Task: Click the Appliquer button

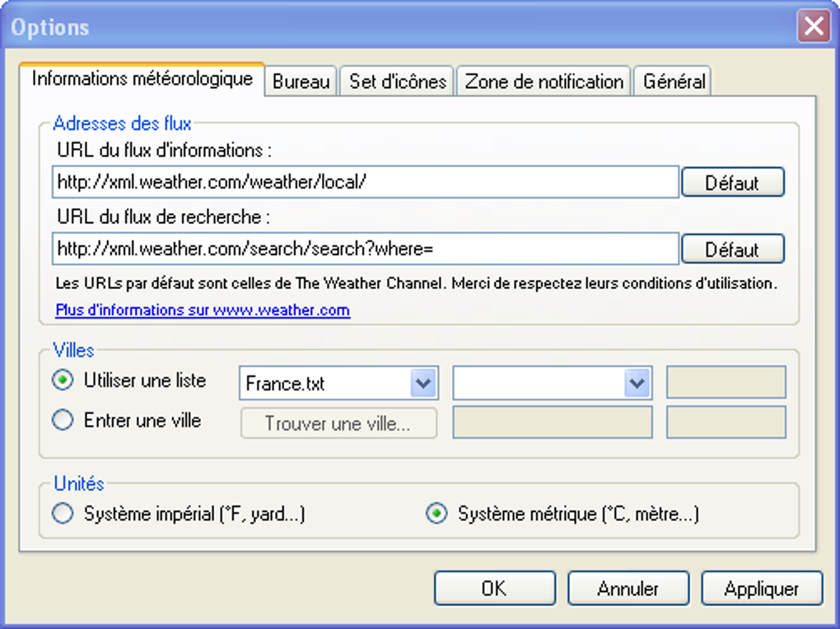Action: (761, 589)
